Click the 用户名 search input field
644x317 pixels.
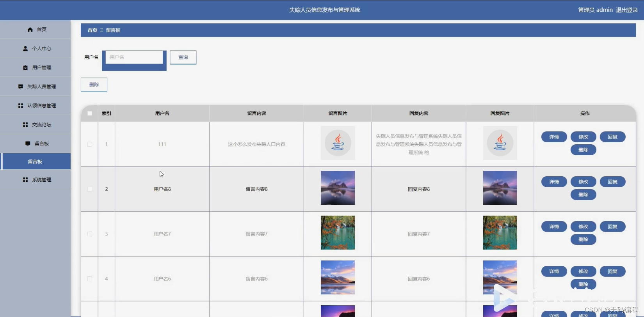point(134,57)
